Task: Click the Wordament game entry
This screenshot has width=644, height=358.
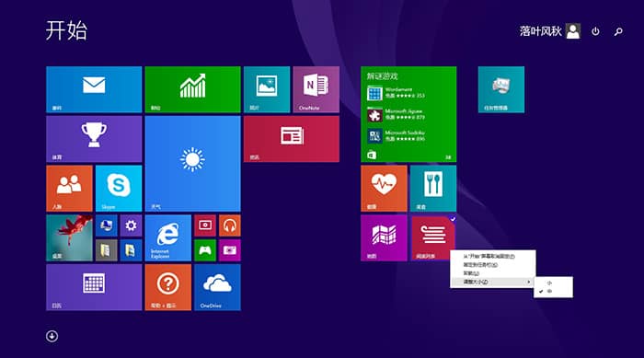Action: [396, 93]
